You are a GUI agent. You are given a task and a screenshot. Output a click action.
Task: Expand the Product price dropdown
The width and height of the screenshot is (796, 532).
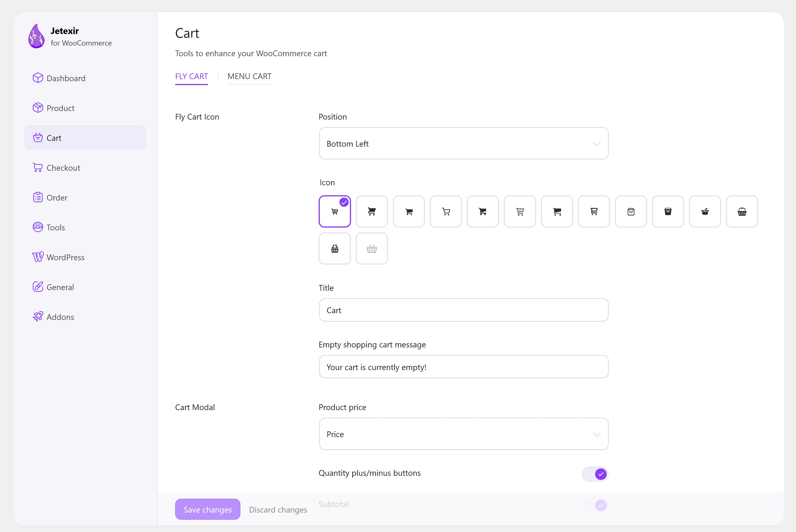[464, 434]
